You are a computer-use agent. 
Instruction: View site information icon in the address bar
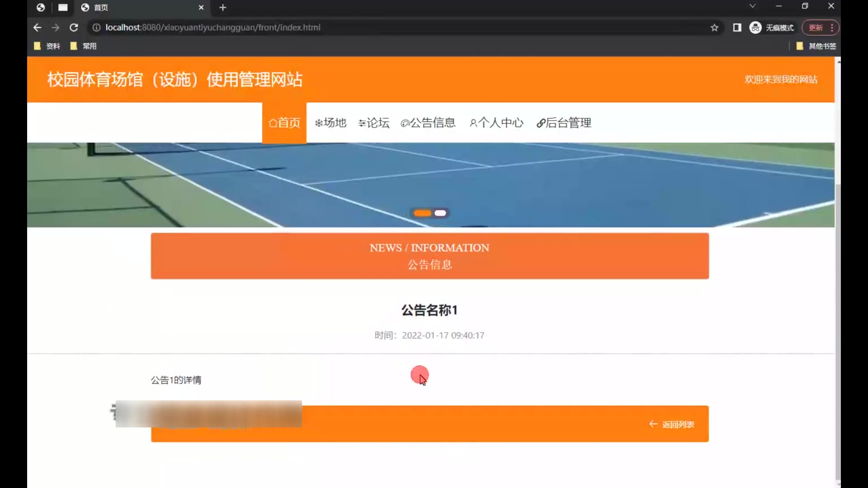point(96,28)
